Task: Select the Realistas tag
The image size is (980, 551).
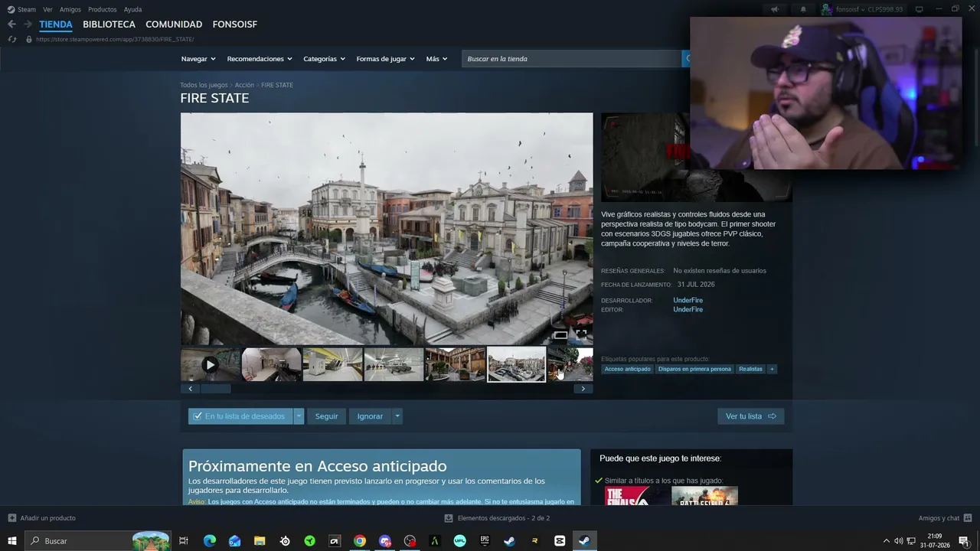Action: pos(750,369)
